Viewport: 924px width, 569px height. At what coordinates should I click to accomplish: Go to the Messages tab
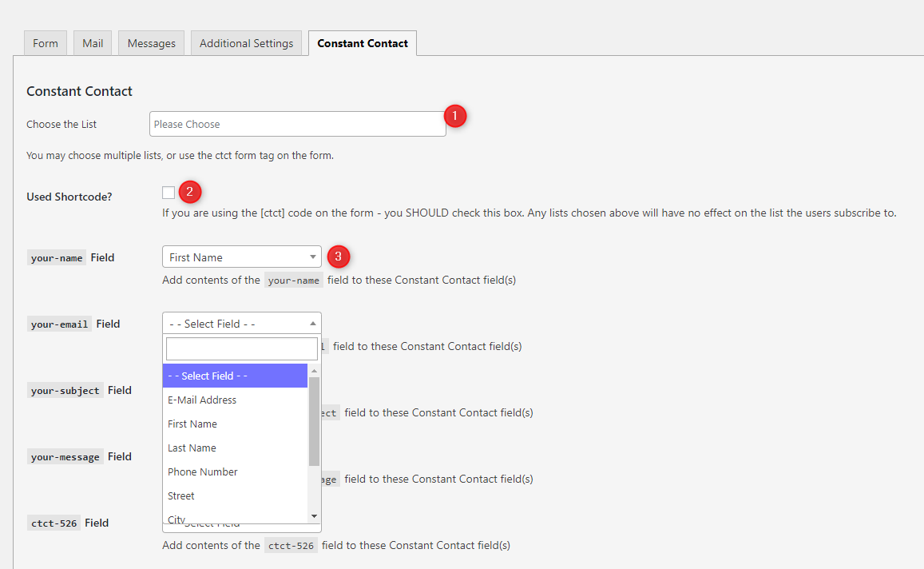tap(152, 43)
